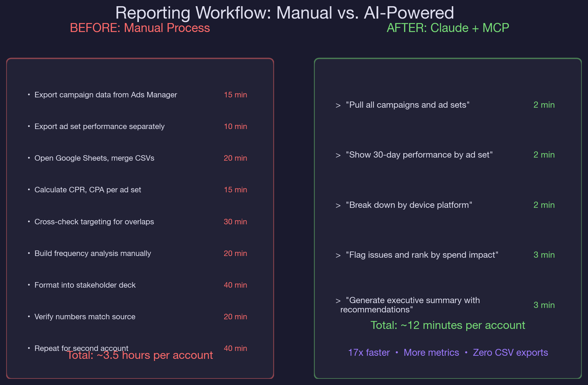Click Show 30-day performance by ad set
This screenshot has height=385, width=588.
click(419, 155)
